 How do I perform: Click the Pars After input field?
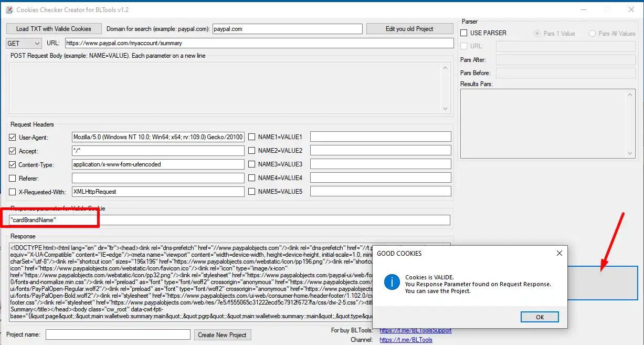[566, 60]
